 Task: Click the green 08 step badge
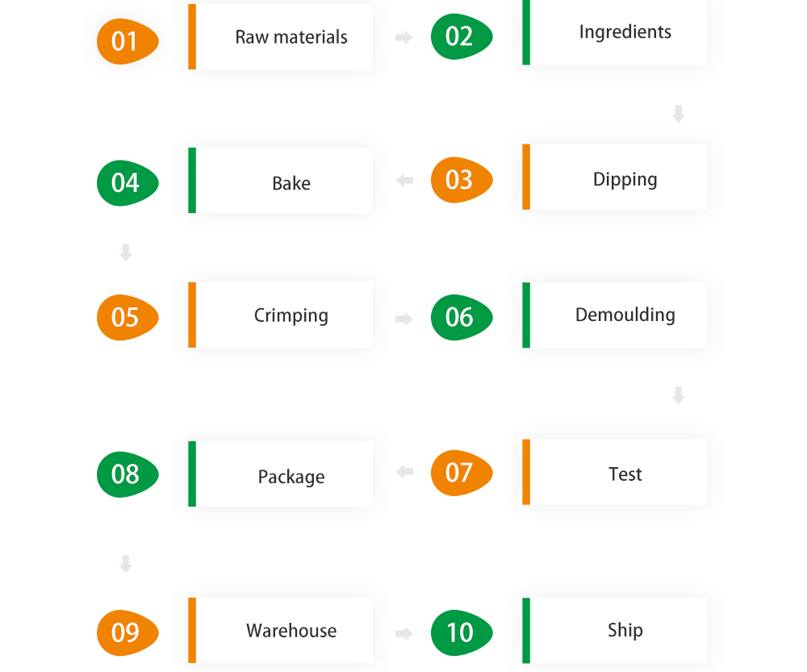(128, 474)
